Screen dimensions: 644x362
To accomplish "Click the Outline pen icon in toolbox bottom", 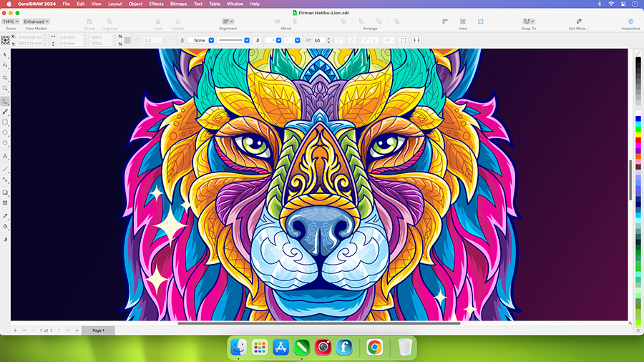I will (5, 239).
